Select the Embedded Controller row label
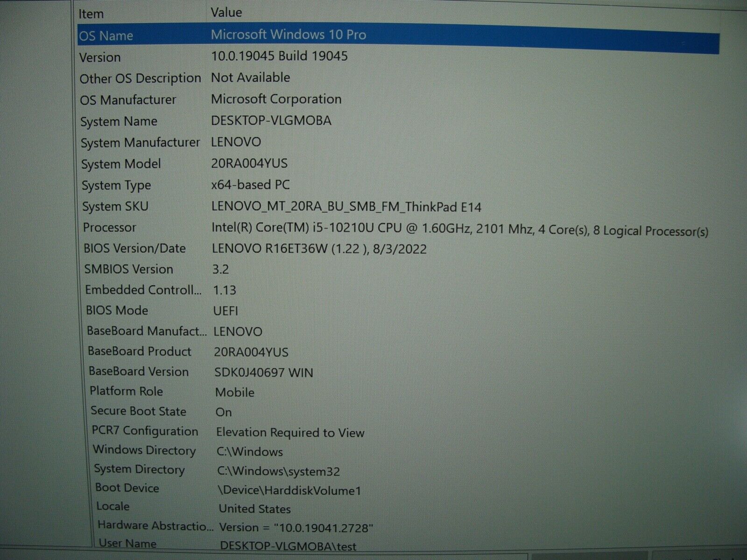Screen dimensions: 747x560 click(x=143, y=290)
